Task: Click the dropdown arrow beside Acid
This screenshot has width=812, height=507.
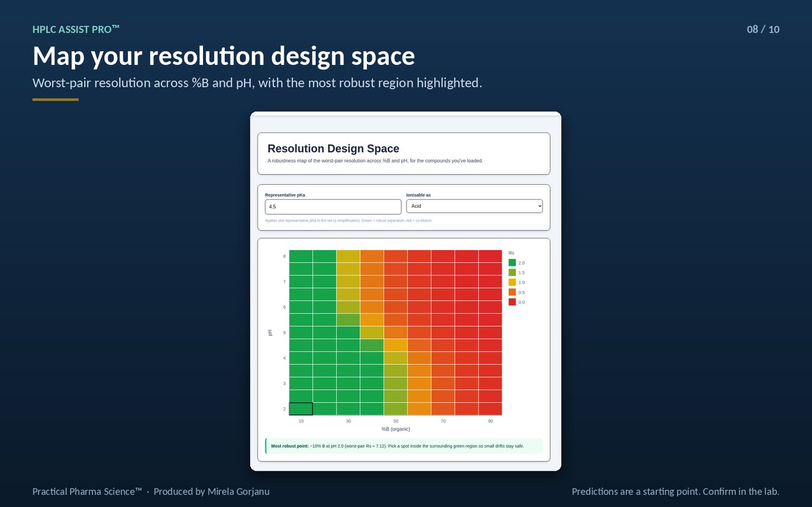Action: 539,206
